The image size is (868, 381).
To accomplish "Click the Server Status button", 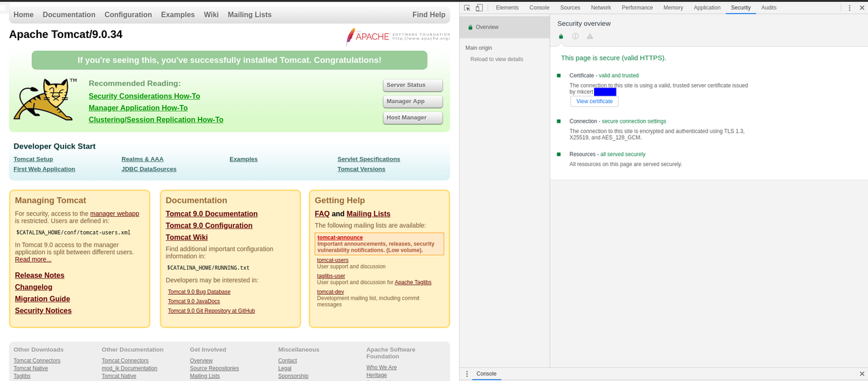I will 413,85.
